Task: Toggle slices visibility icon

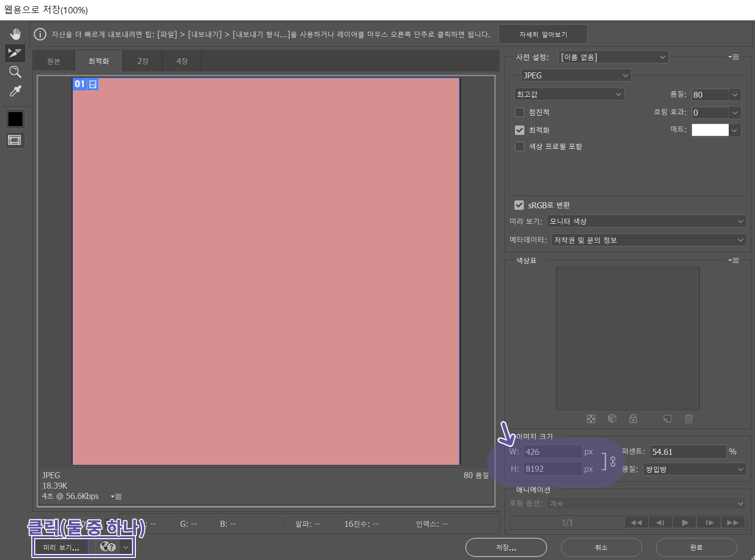Action: click(x=15, y=140)
